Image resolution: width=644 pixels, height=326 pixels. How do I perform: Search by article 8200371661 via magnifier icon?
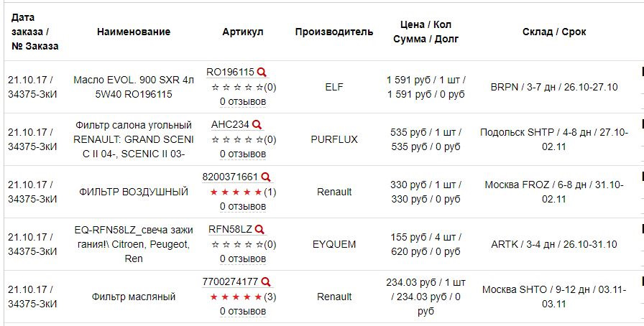(266, 177)
